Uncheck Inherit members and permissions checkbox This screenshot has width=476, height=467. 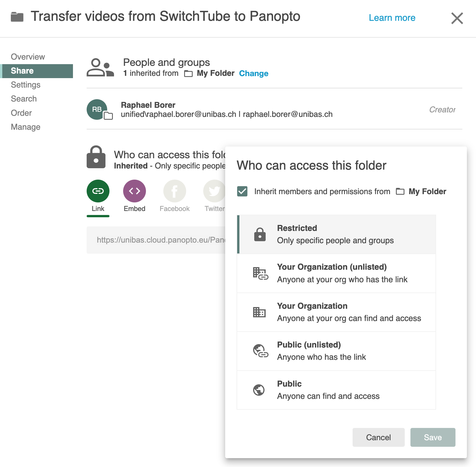coord(242,191)
